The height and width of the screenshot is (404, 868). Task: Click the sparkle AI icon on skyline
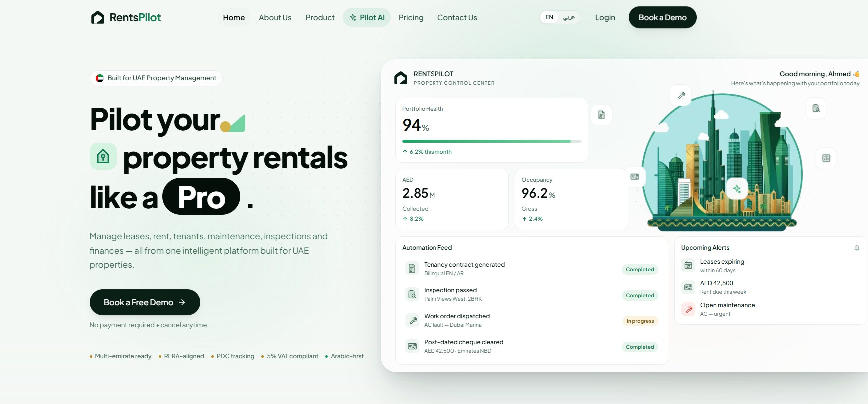(737, 188)
